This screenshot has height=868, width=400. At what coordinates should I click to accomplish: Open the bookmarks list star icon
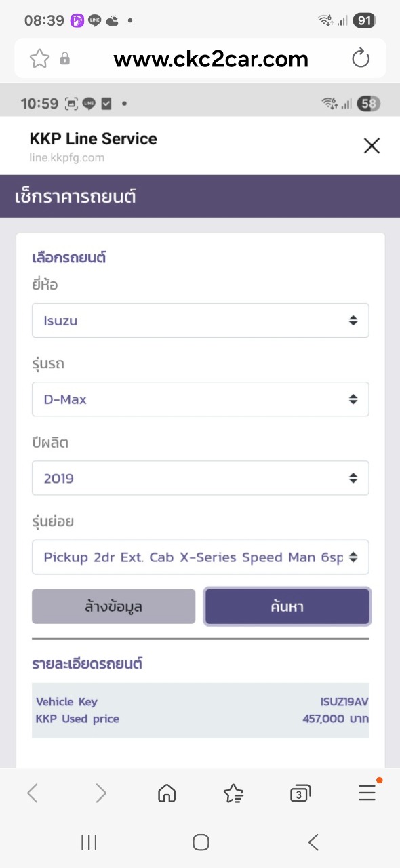pyautogui.click(x=233, y=793)
